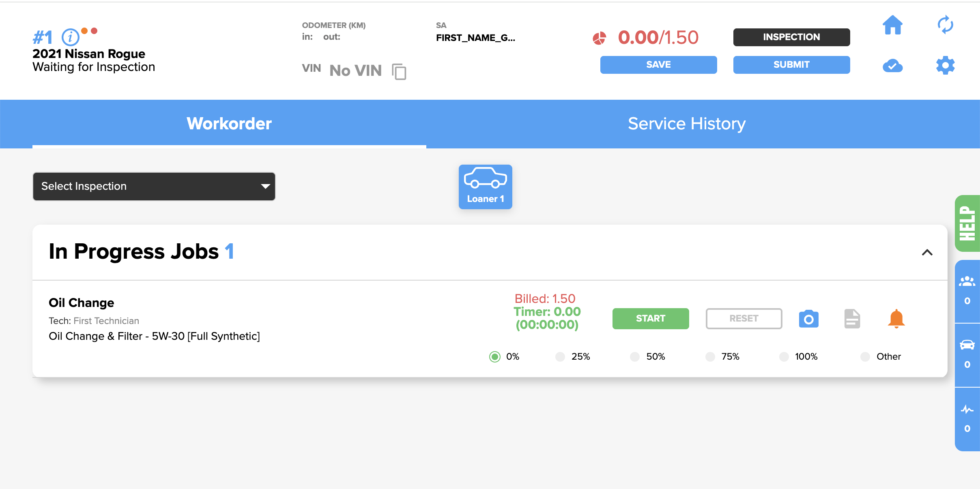
Task: Select the 50% progress radio button
Action: [x=635, y=357]
